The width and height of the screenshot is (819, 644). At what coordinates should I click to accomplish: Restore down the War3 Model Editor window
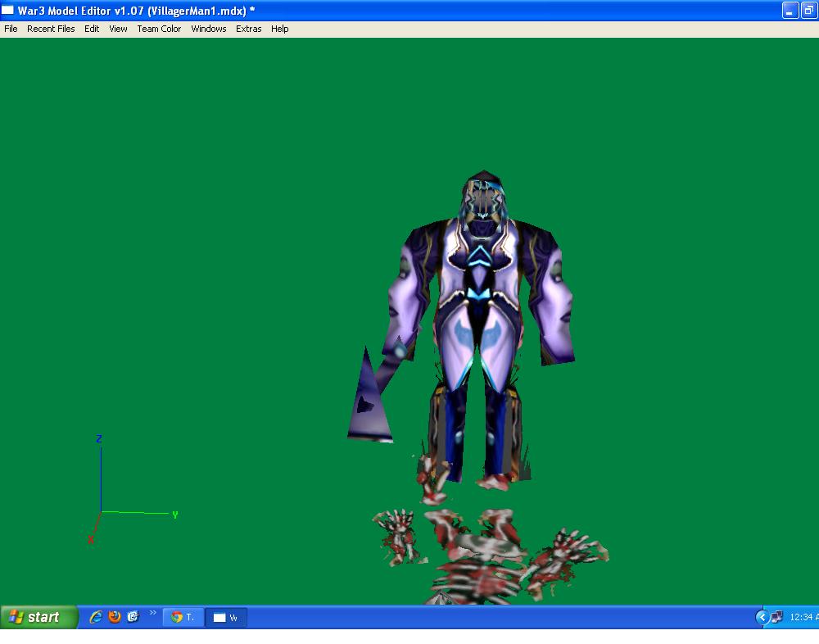pos(809,11)
